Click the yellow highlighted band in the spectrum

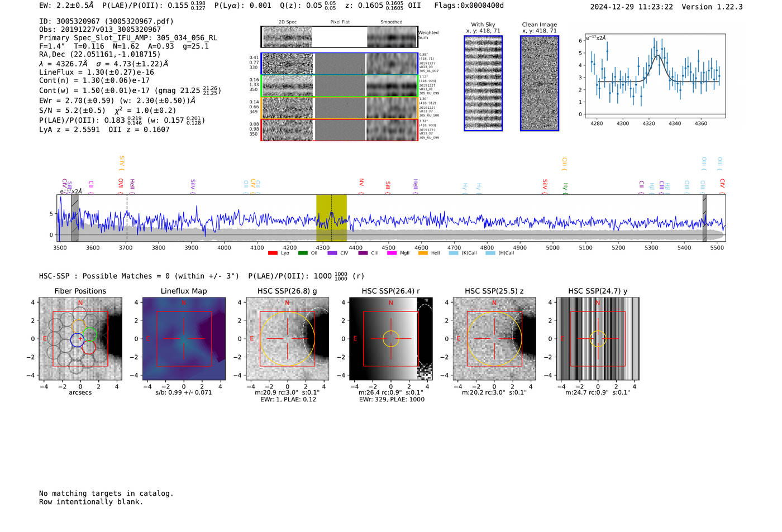click(331, 218)
